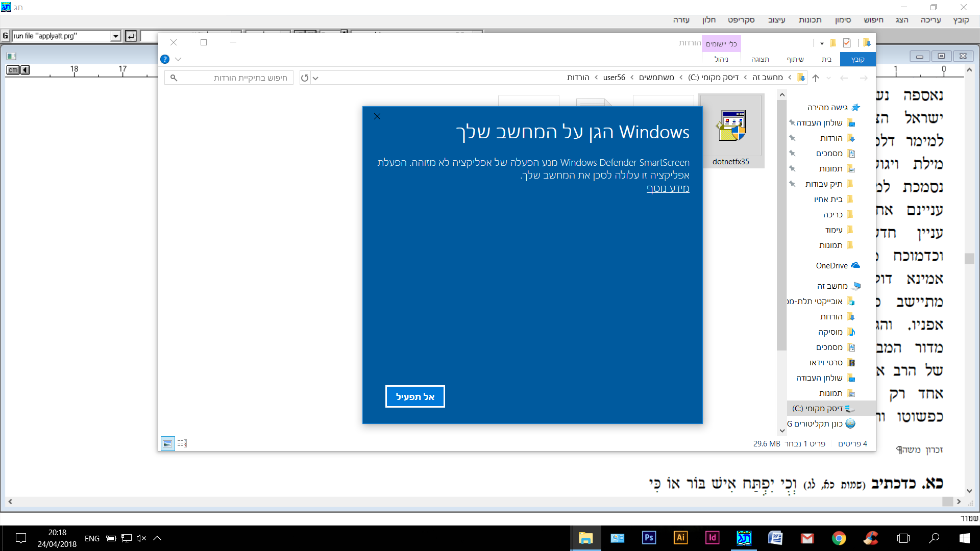Switch to large icons view in status bar

167,443
